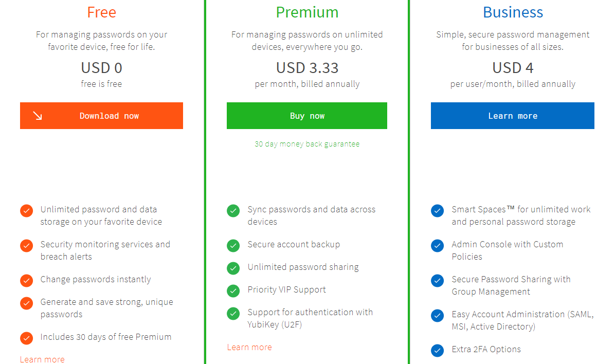Click green checkmark beside Sync passwords and data

click(x=233, y=211)
